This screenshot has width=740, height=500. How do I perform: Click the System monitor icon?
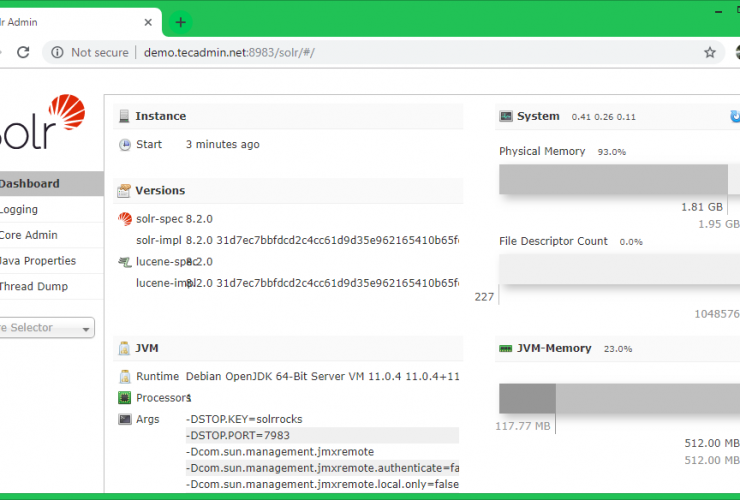506,117
